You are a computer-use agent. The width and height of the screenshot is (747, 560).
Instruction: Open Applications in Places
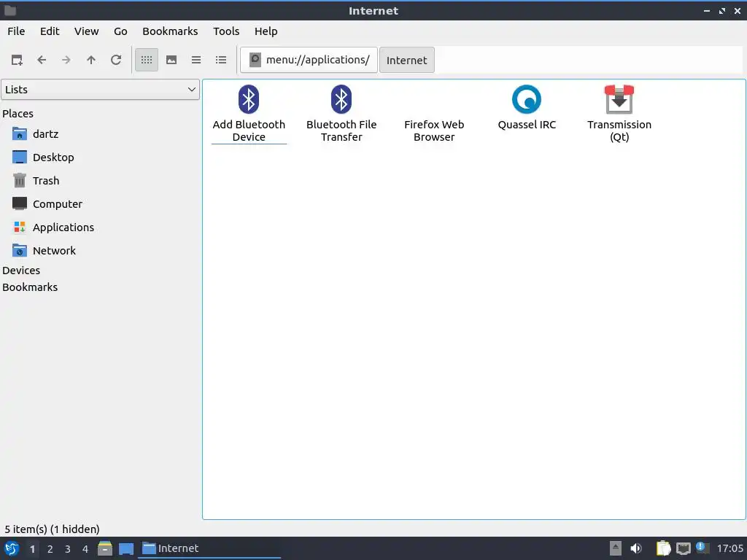[x=53, y=227]
